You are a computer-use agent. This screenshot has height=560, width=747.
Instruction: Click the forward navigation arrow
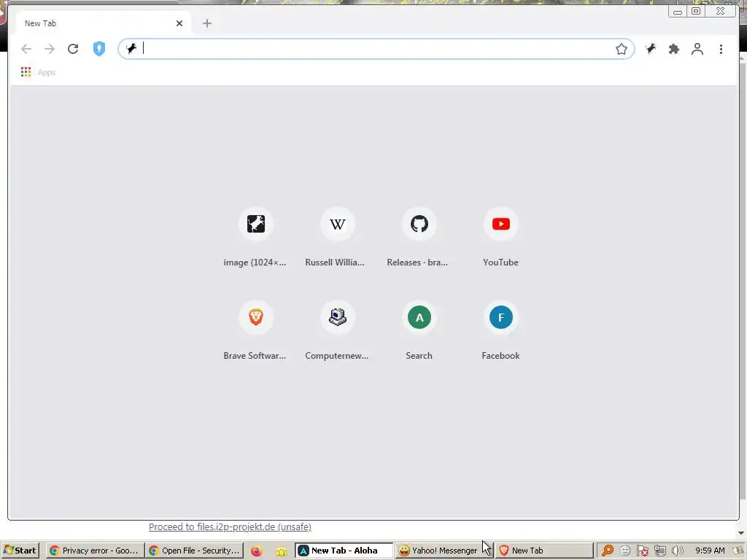pos(50,49)
